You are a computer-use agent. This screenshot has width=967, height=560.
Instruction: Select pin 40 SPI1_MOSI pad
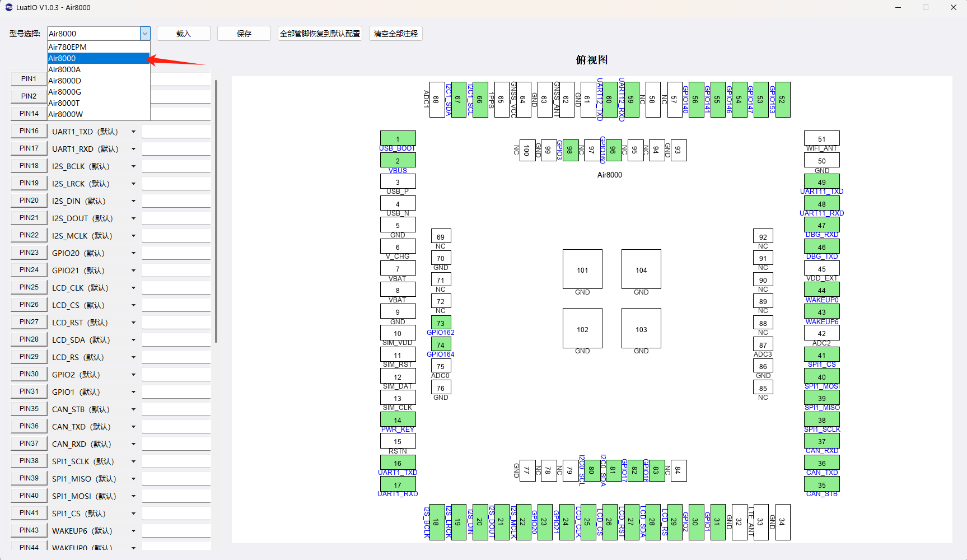(x=821, y=376)
